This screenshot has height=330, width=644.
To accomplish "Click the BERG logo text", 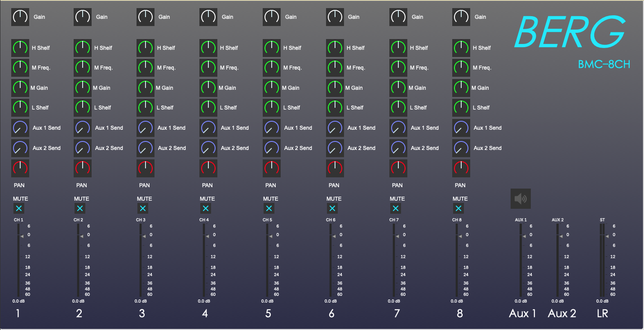I will tap(569, 32).
